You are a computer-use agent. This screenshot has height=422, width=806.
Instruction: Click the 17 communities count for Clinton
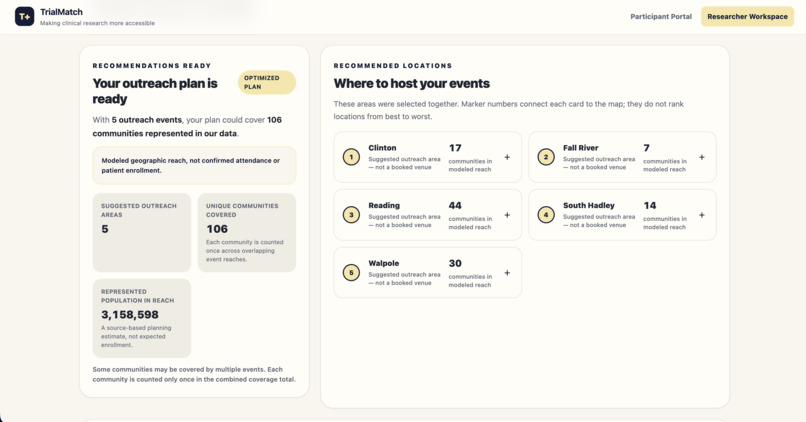click(x=455, y=148)
